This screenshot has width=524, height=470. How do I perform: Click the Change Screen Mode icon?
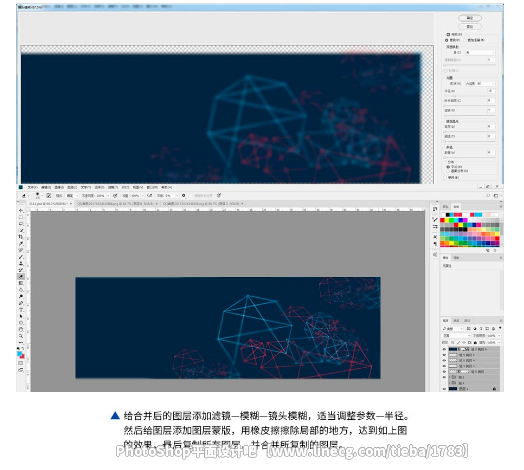21,370
